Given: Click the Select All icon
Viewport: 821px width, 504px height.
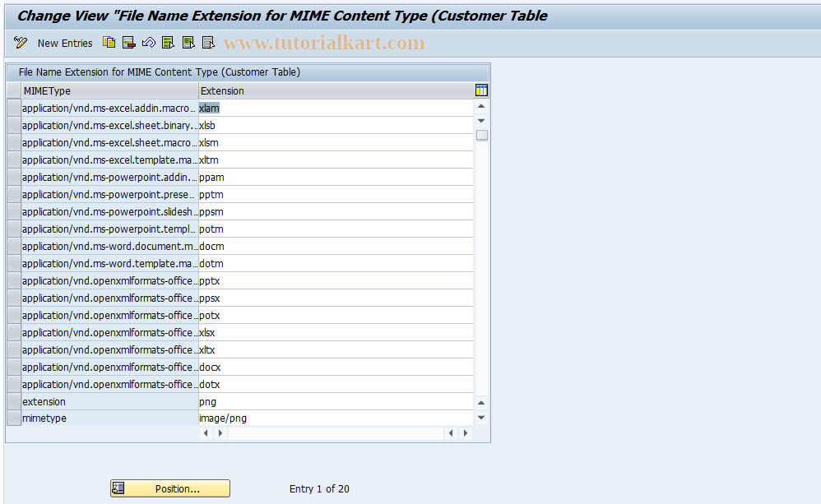Looking at the screenshot, I should (x=168, y=43).
